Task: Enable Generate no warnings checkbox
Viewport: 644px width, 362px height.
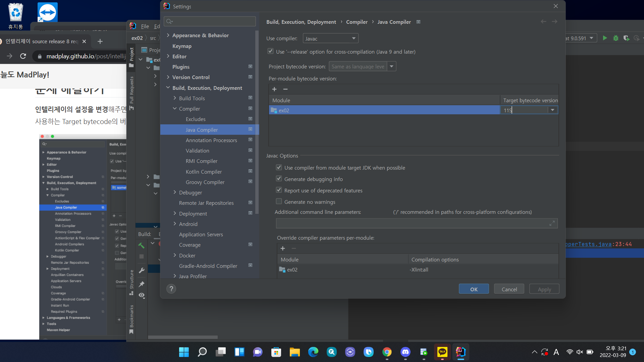Action: point(279,202)
